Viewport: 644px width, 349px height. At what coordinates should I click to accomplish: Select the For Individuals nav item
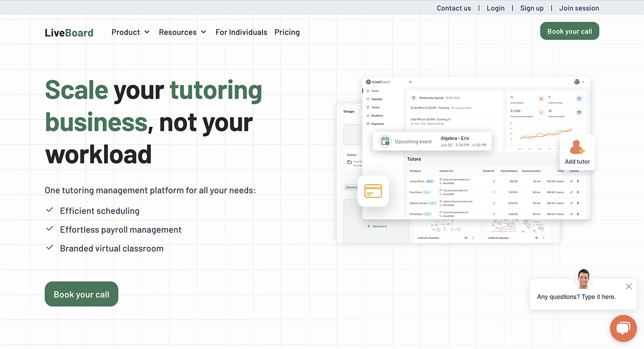(241, 32)
